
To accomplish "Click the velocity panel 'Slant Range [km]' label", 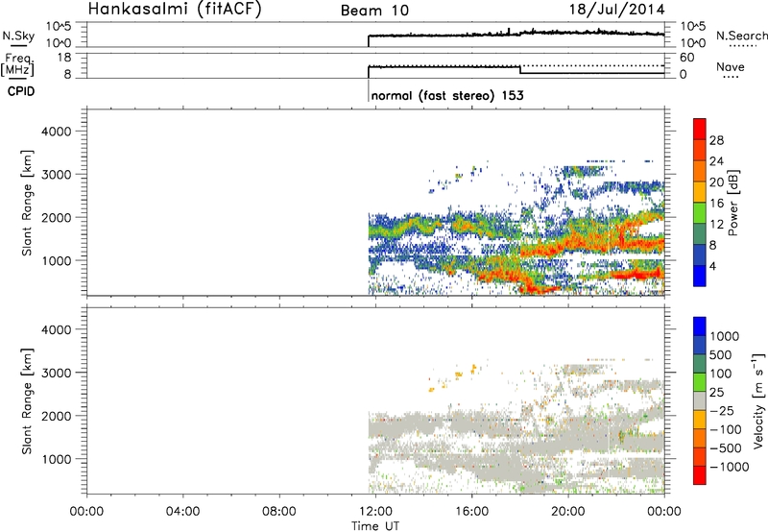I will pyautogui.click(x=27, y=401).
